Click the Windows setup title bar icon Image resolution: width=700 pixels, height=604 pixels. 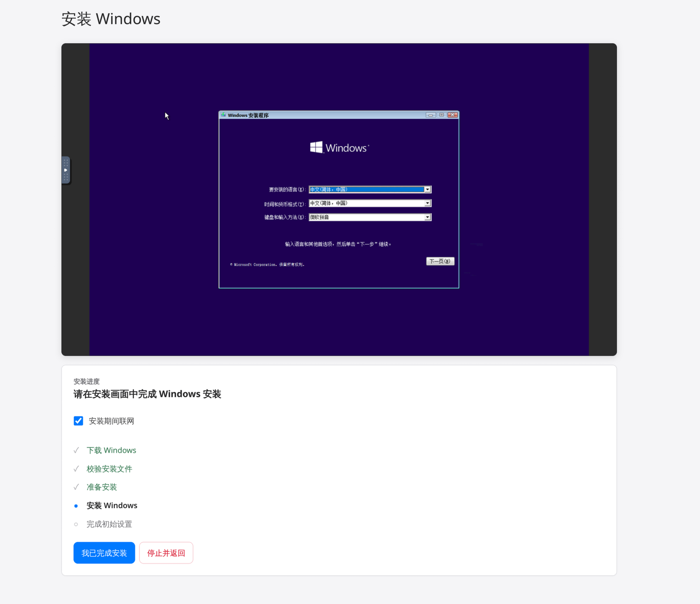coord(223,115)
